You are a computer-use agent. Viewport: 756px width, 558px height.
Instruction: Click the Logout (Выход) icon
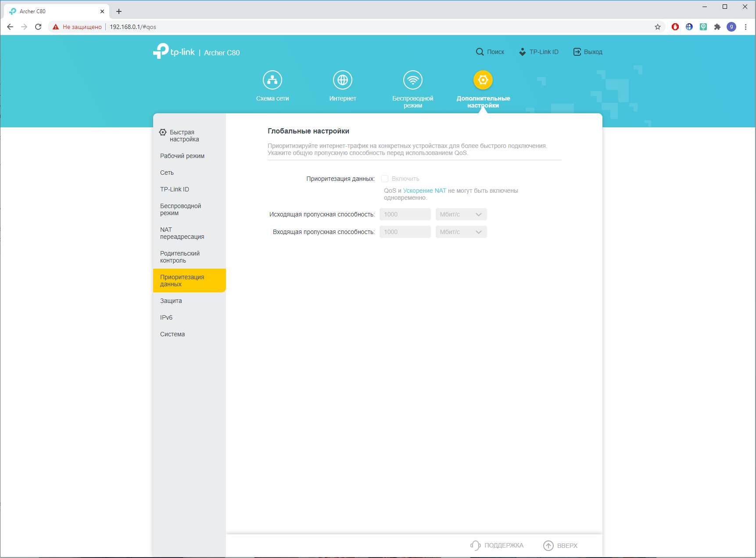577,52
